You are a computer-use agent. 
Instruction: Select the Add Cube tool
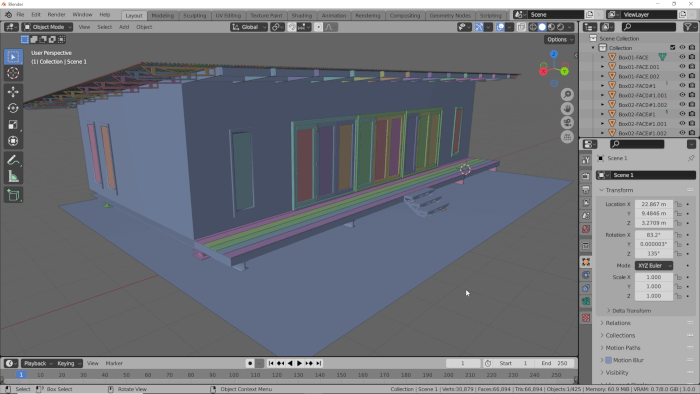(13, 195)
